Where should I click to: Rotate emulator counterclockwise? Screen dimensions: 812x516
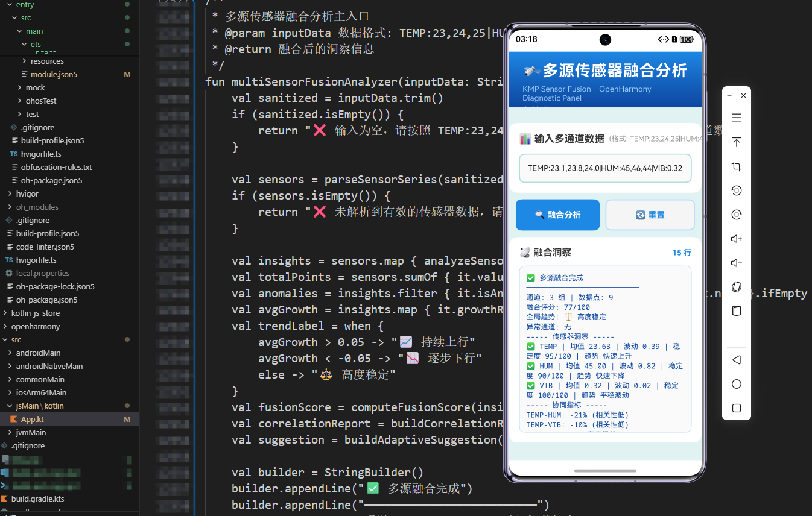736,190
